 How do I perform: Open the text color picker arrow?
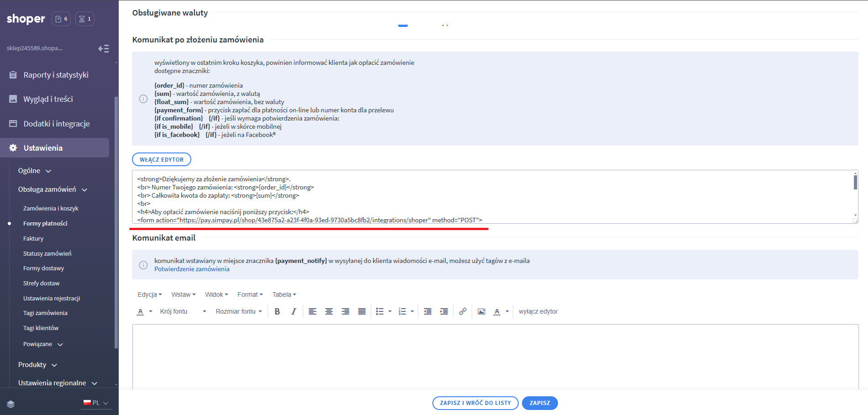tap(151, 311)
